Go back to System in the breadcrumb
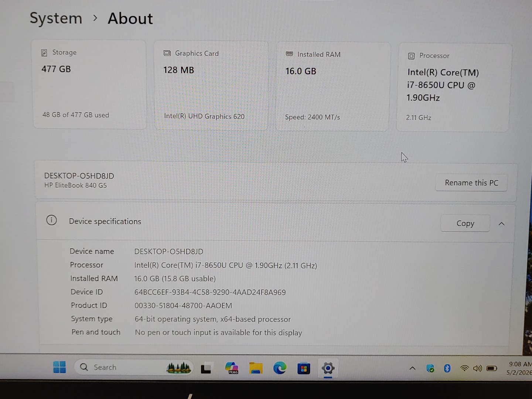Viewport: 532px width, 399px height. [56, 18]
